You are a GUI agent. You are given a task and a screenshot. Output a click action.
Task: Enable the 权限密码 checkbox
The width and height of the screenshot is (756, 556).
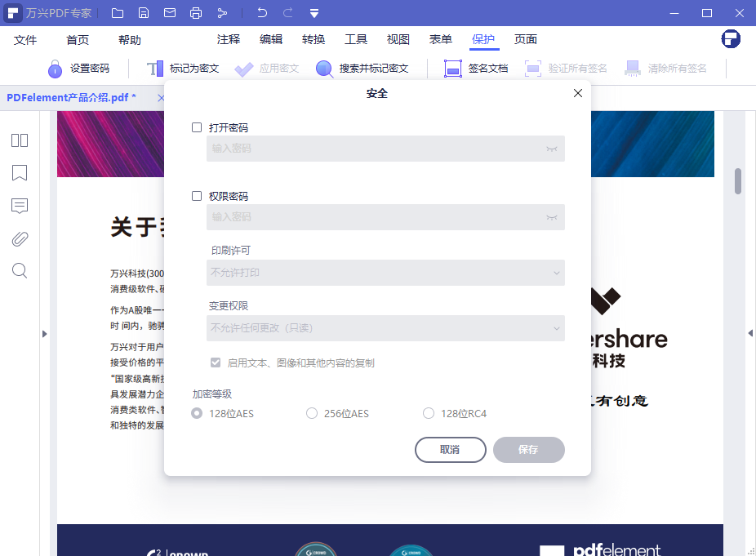point(197,196)
